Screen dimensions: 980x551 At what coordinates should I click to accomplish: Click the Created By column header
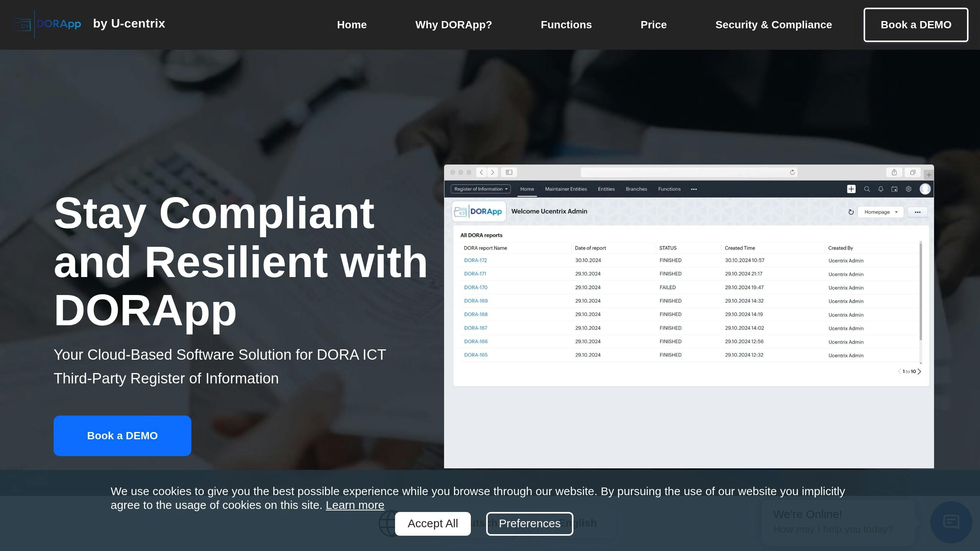coord(841,248)
